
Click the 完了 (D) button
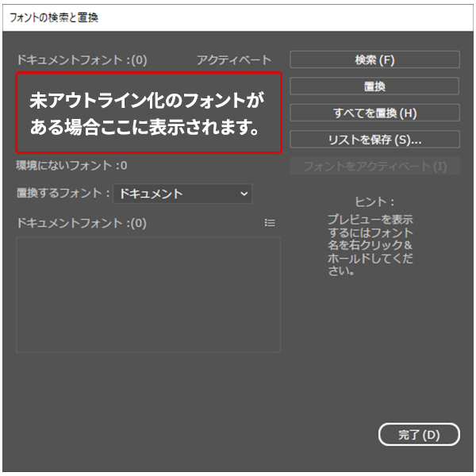tap(419, 435)
